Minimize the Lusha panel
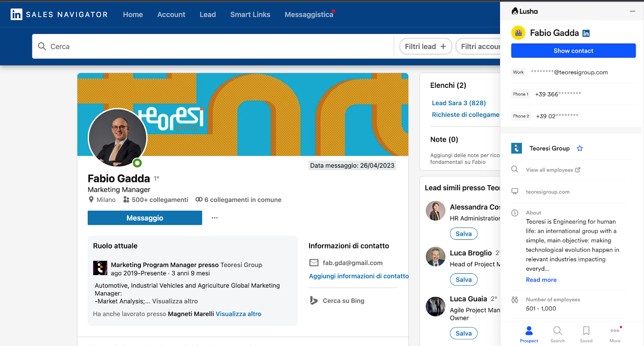This screenshot has width=644, height=346. coord(632,11)
